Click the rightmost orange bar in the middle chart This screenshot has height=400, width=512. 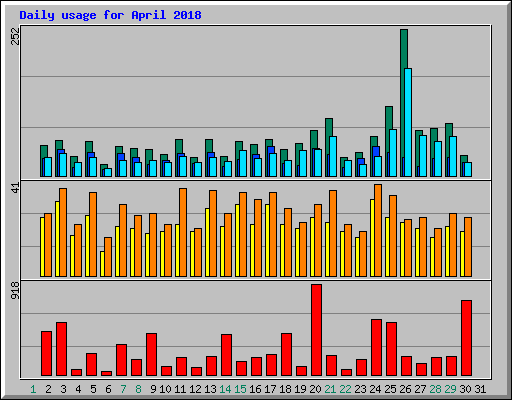[468, 247]
